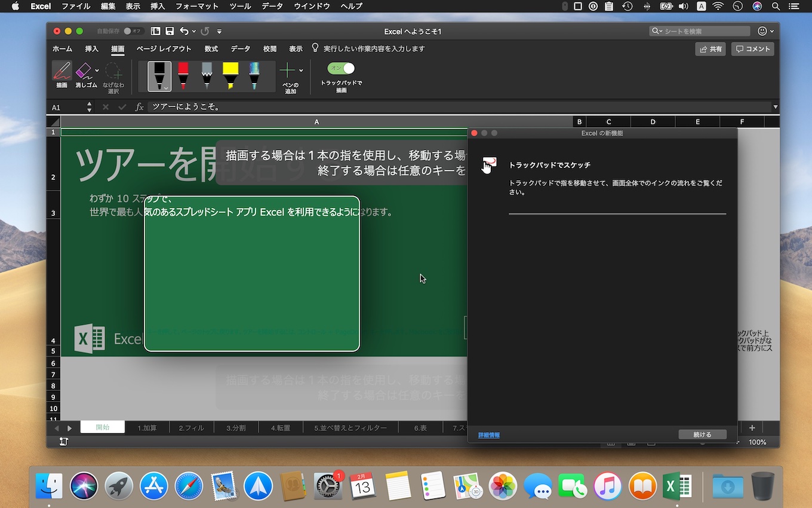Click the Redo arrow
The width and height of the screenshot is (812, 508).
pyautogui.click(x=205, y=31)
